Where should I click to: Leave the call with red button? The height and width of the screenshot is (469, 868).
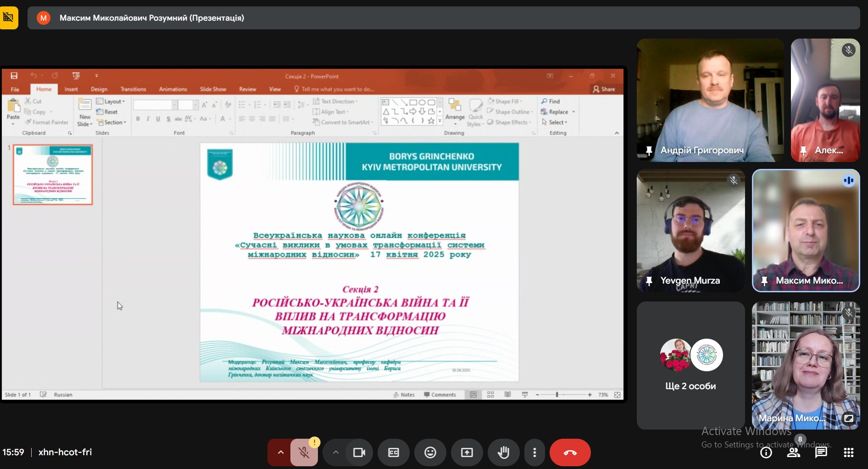[570, 452]
